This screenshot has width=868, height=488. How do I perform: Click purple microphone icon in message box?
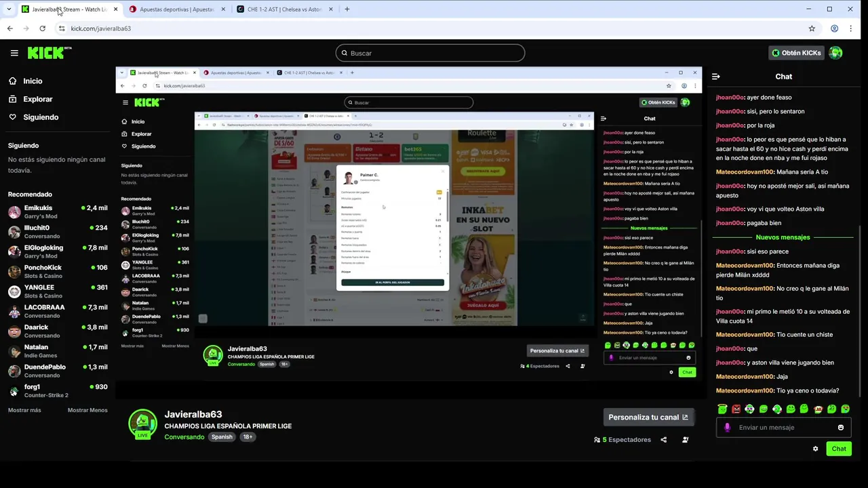(727, 428)
